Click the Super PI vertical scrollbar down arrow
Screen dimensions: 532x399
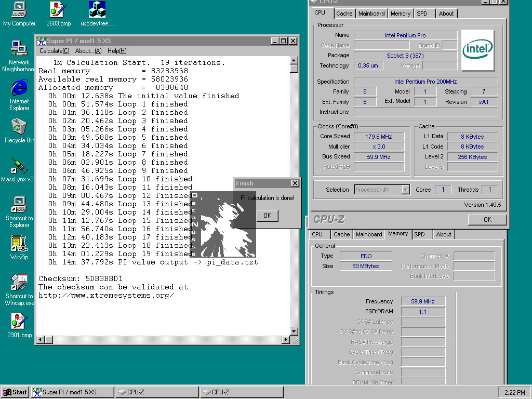(294, 331)
